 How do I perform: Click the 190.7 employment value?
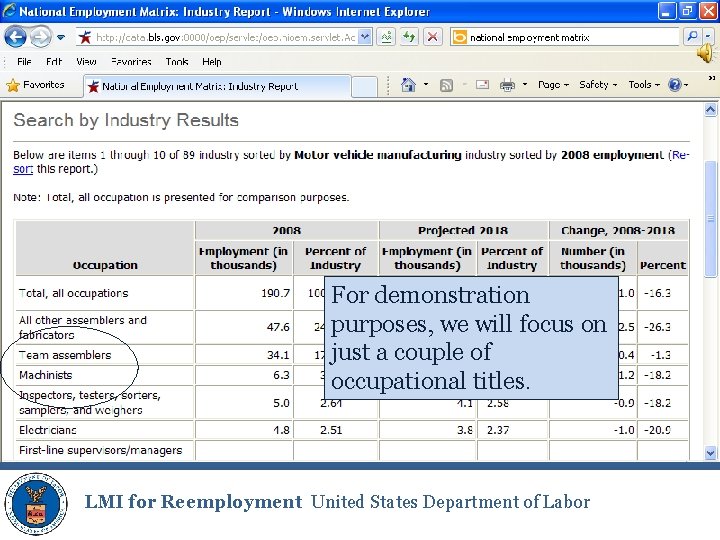click(276, 293)
